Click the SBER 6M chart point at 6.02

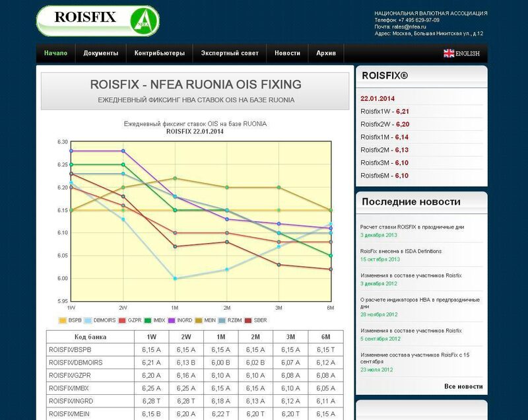pyautogui.click(x=331, y=269)
